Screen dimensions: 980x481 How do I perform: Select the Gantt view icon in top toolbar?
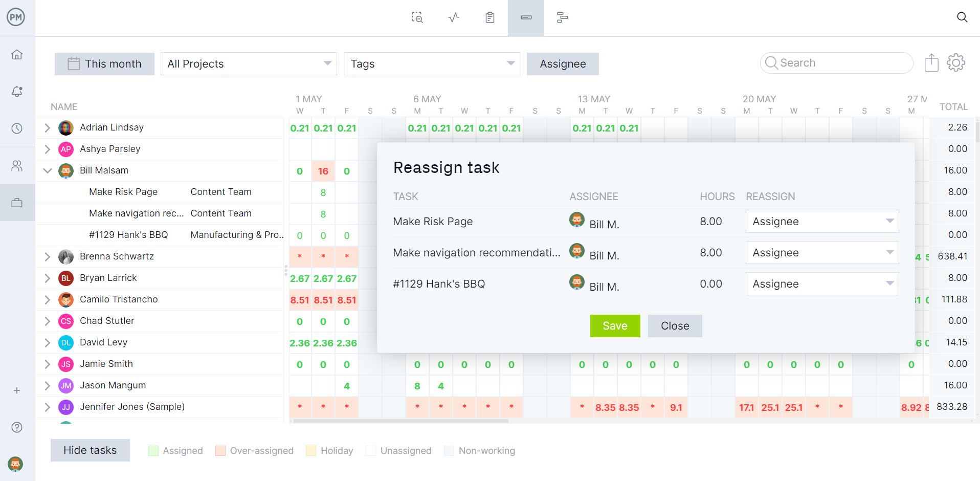562,18
